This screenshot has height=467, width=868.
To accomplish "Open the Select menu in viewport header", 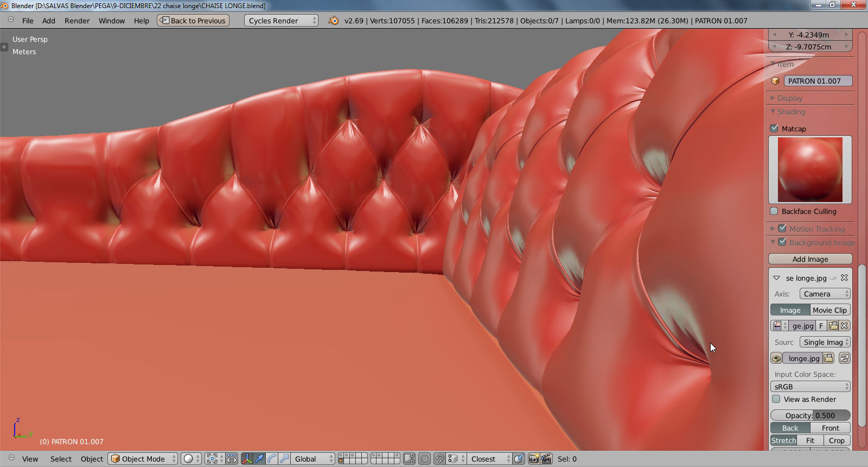I will 61,459.
